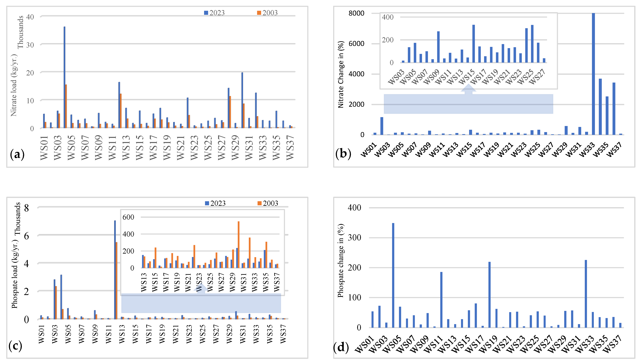The height and width of the screenshot is (364, 642).
Task: Click the '600' tick in the panel (c) inset
Action: (128, 217)
